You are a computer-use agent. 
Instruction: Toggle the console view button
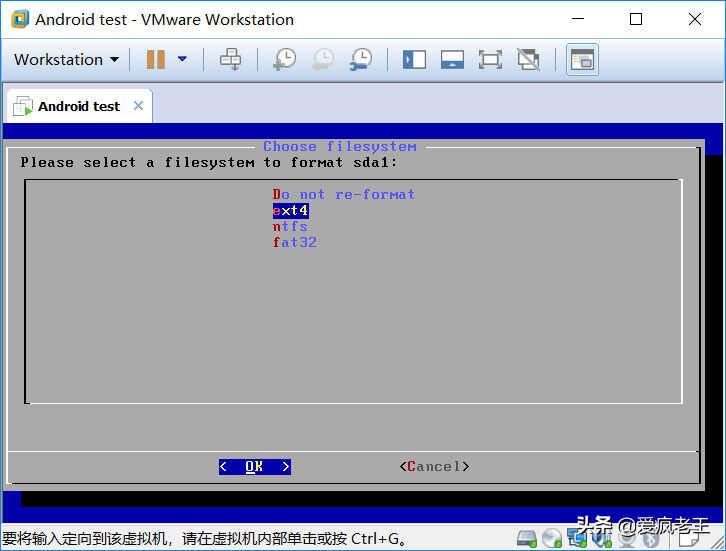[582, 60]
